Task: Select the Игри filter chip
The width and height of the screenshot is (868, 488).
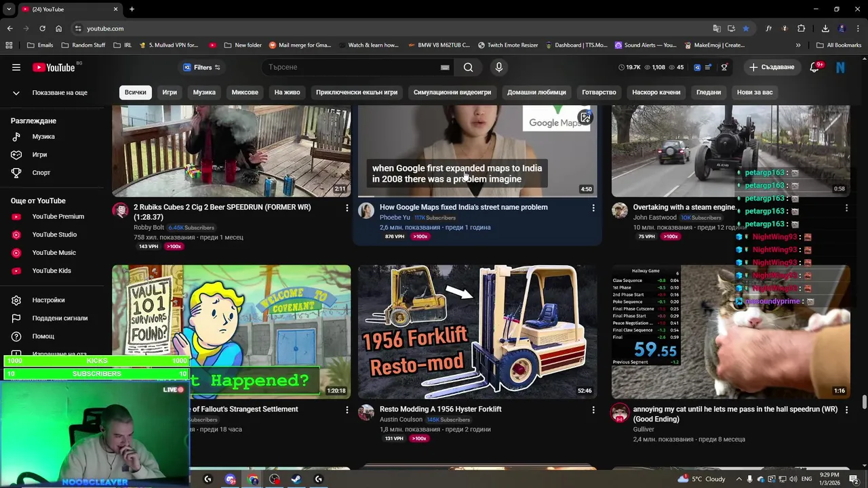Action: click(x=170, y=92)
